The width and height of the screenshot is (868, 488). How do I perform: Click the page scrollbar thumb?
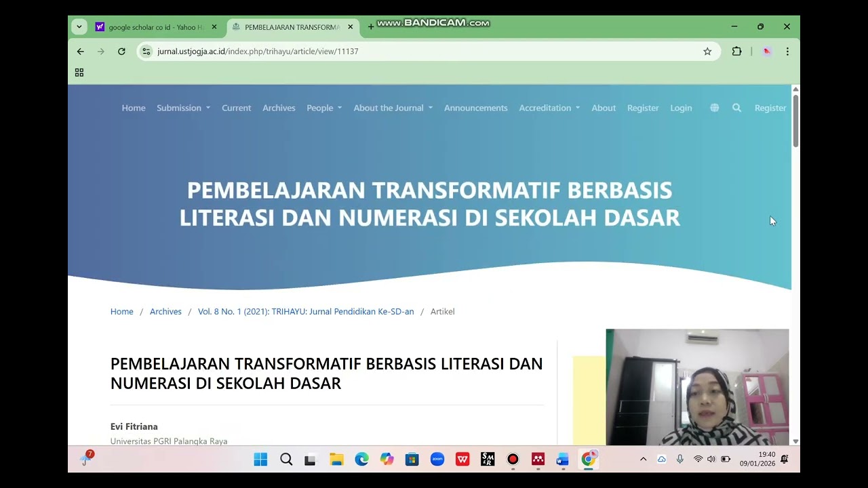pos(795,120)
